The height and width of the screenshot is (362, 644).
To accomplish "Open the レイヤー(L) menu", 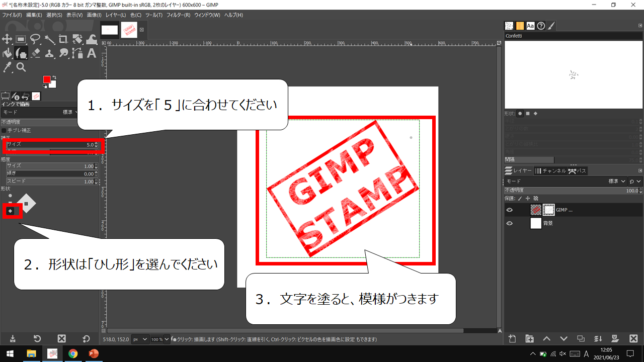I will coord(116,15).
